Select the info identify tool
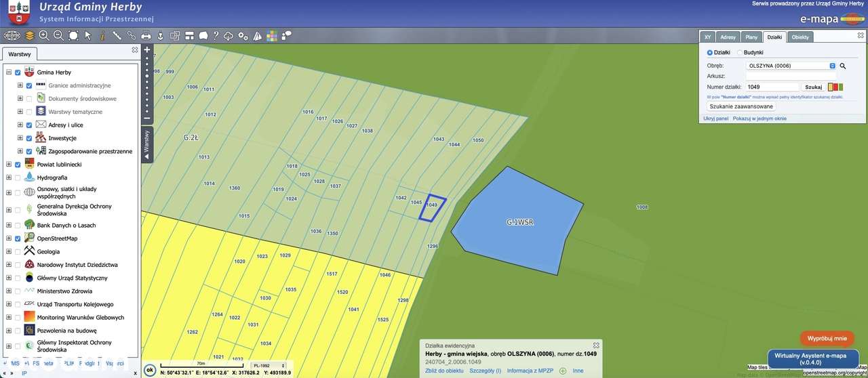Viewport: 868px width, 378px height. tap(102, 35)
